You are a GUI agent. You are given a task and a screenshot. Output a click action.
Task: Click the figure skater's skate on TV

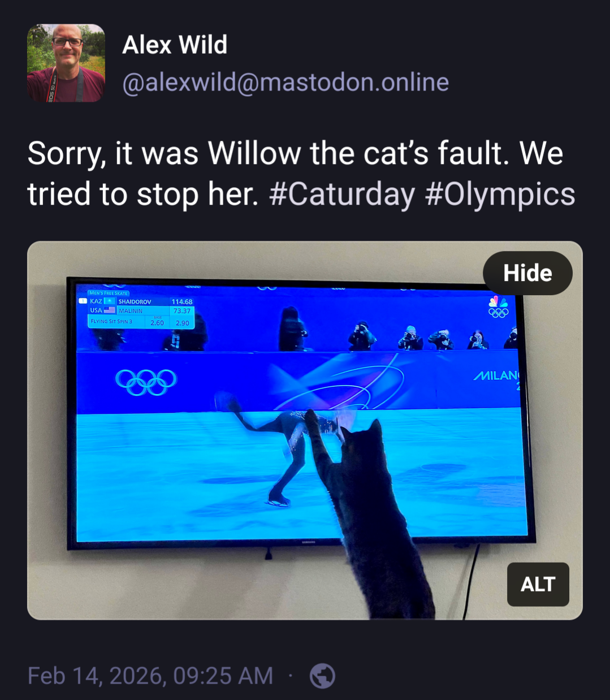(279, 500)
